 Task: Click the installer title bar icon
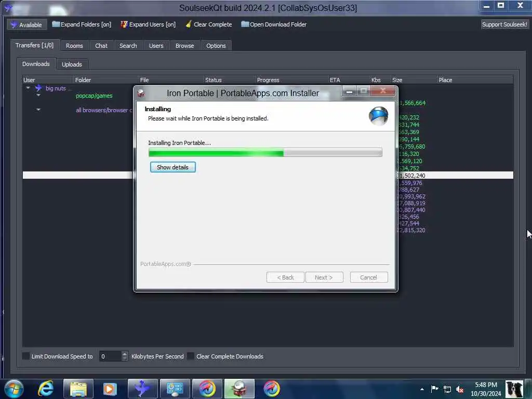pos(141,93)
